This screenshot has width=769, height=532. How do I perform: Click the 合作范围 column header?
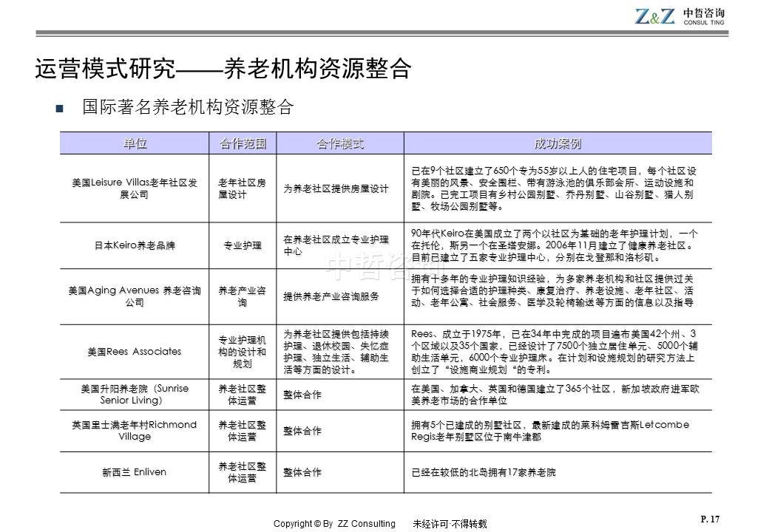pos(243,143)
